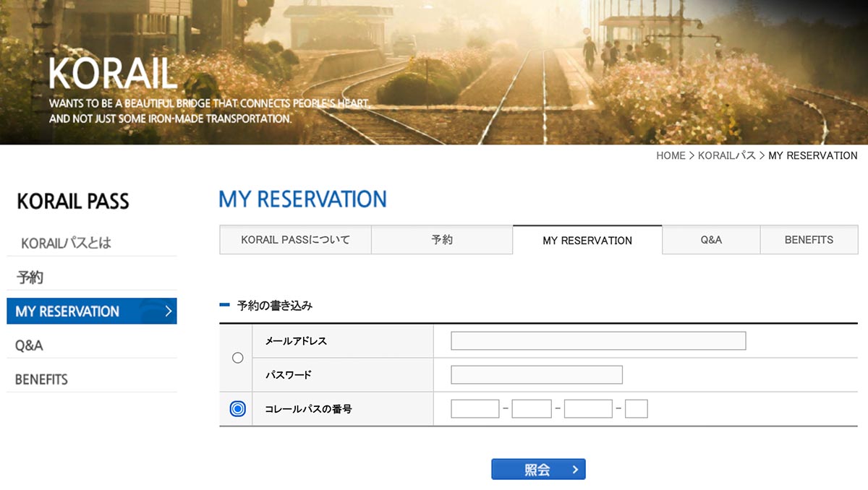
Task: Click HOME in the breadcrumb
Action: (671, 155)
